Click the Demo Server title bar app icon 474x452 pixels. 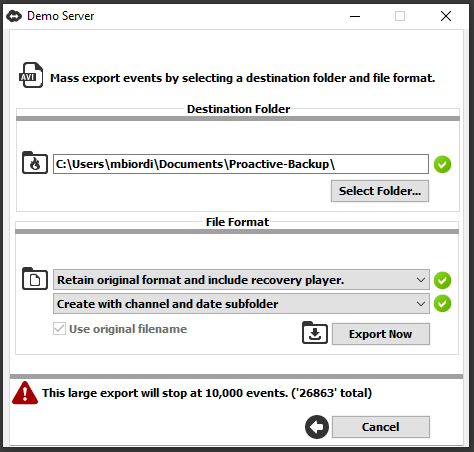pyautogui.click(x=14, y=16)
